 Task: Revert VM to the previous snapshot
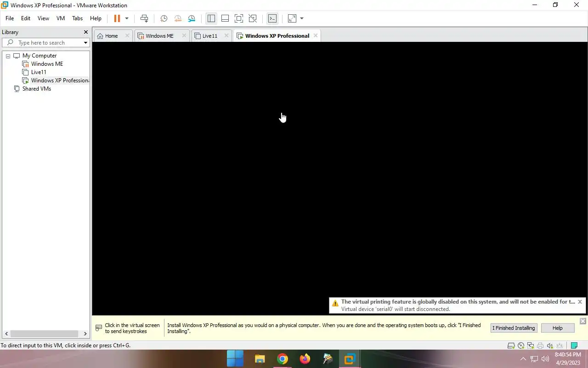(x=177, y=18)
